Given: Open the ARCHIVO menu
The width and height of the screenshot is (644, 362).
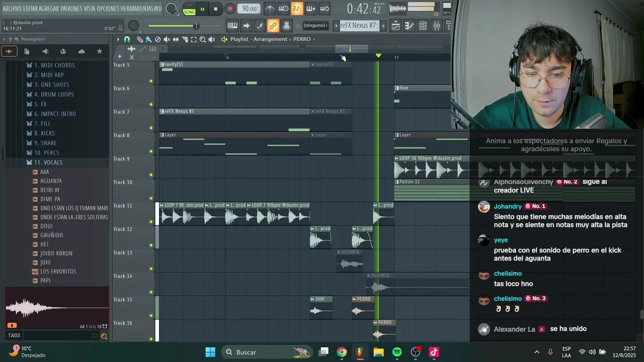Looking at the screenshot, I should pos(12,9).
